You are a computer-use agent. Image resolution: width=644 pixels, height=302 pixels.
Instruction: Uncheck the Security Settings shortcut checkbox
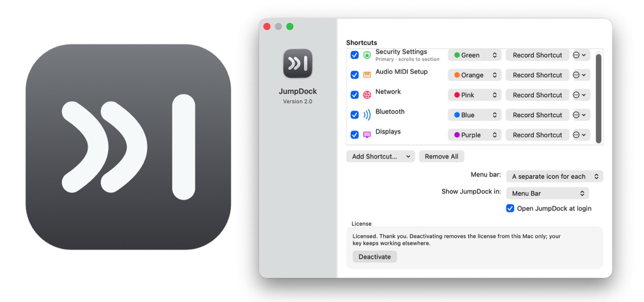click(355, 55)
